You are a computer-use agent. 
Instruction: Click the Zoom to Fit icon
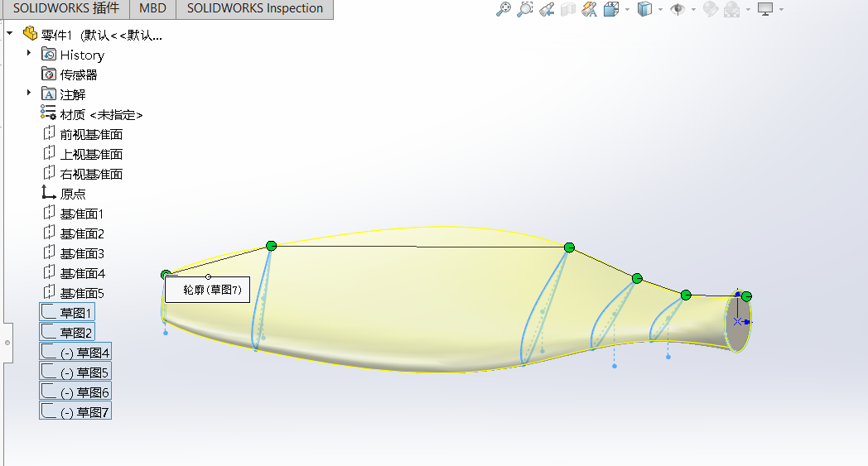[504, 9]
